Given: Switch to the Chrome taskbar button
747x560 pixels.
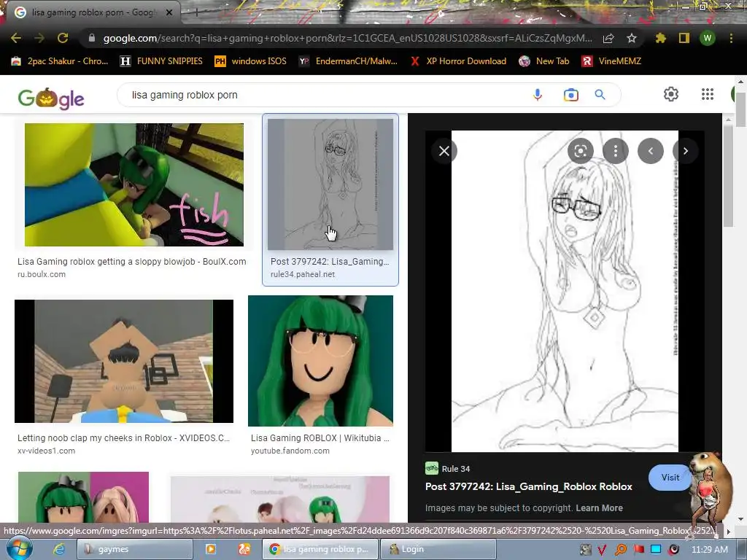Looking at the screenshot, I should 320,549.
